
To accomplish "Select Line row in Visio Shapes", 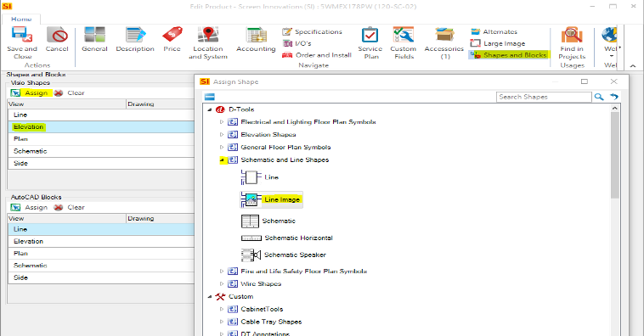I will pos(101,115).
